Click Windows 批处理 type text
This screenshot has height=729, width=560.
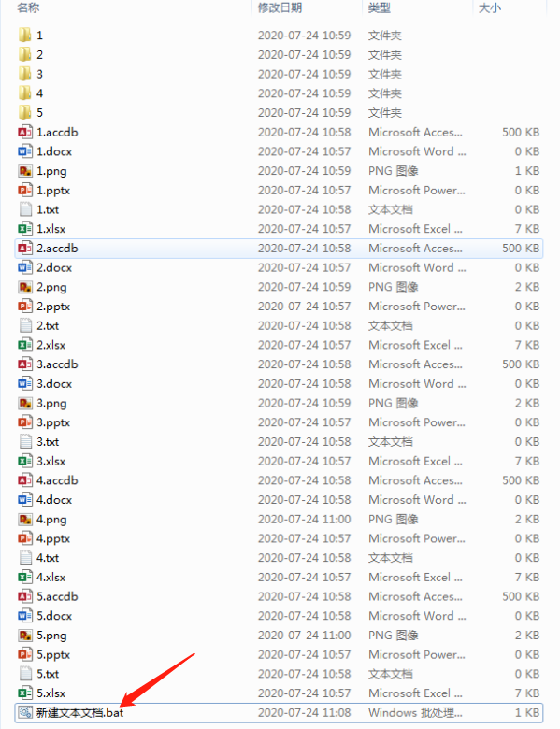pyautogui.click(x=415, y=713)
